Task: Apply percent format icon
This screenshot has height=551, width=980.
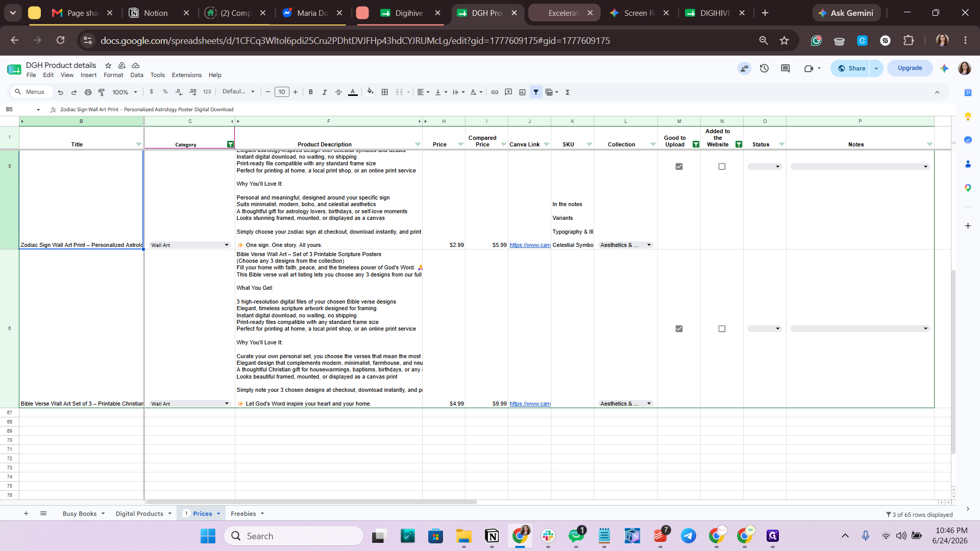Action: [x=165, y=92]
